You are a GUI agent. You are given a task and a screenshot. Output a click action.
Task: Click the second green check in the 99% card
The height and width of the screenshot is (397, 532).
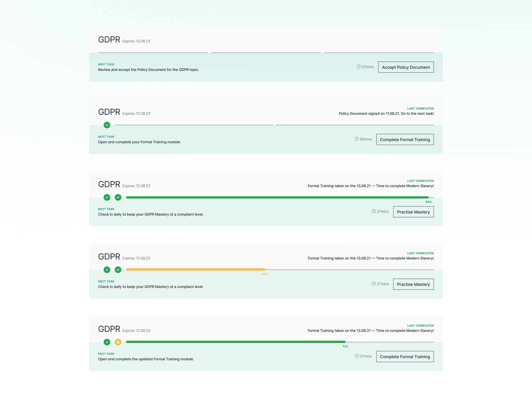(x=118, y=197)
